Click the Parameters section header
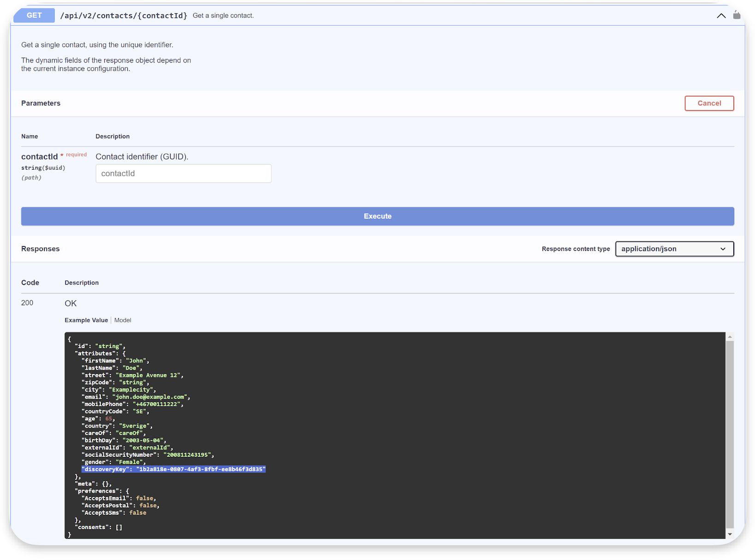This screenshot has height=560, width=755. [41, 103]
